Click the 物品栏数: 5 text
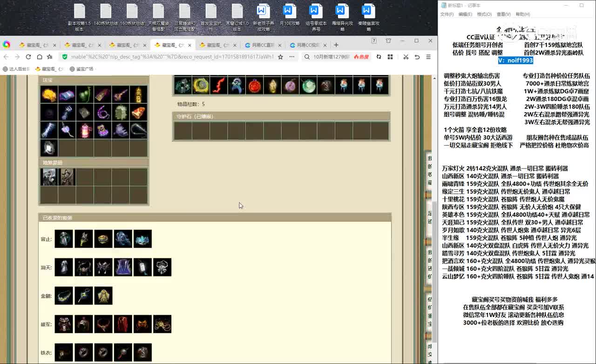Screen dimensions: 596x364 [191, 104]
